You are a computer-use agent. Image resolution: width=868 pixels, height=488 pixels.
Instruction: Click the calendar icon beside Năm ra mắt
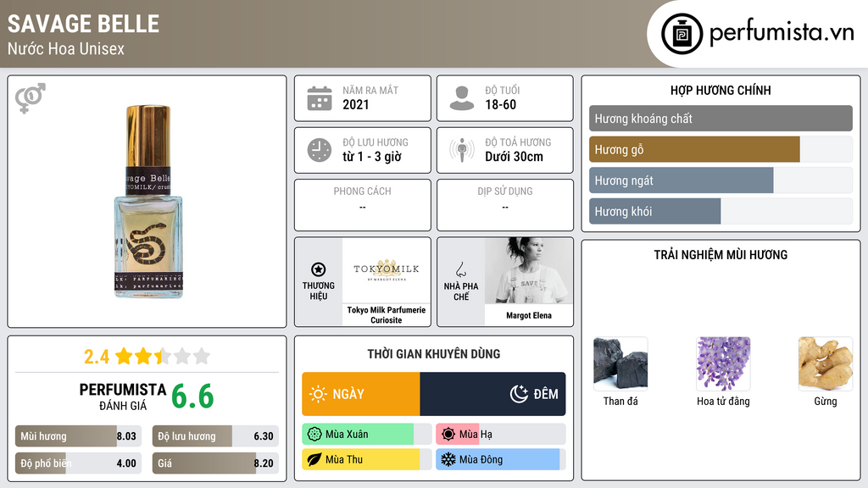(320, 98)
